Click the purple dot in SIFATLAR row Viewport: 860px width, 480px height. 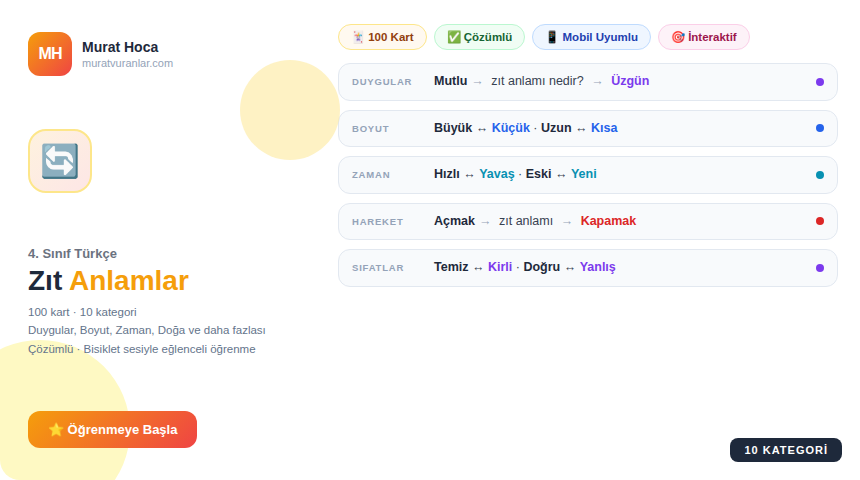coord(819,268)
